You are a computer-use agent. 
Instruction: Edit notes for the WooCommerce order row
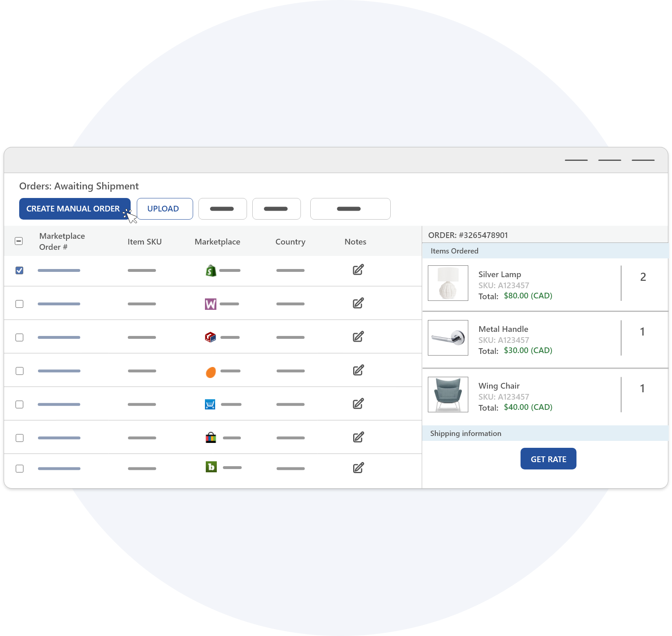(358, 303)
